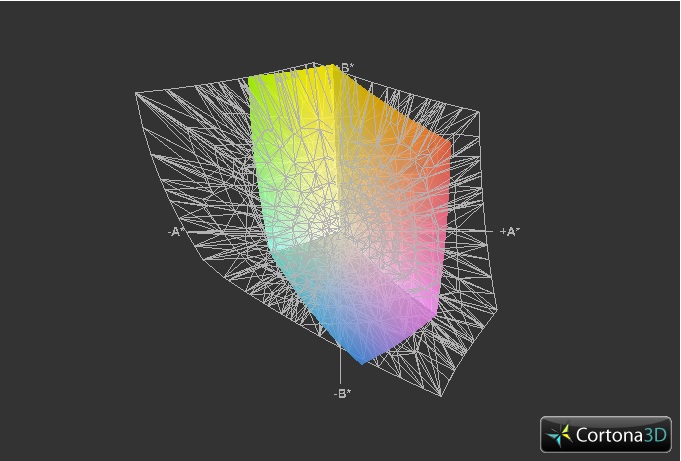Click the Cortona3D logo button
The image size is (681, 461).
(x=605, y=434)
